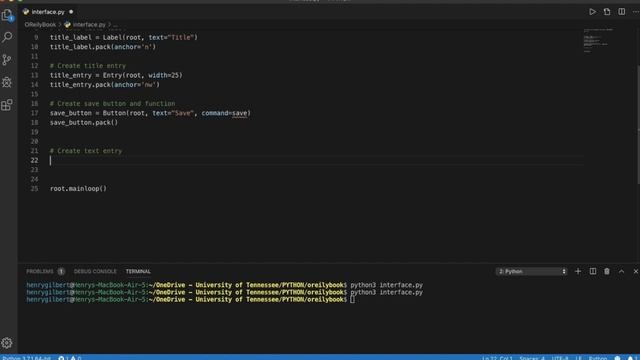This screenshot has height=360, width=640.
Task: Click the code minimap overview
Action: [598, 41]
